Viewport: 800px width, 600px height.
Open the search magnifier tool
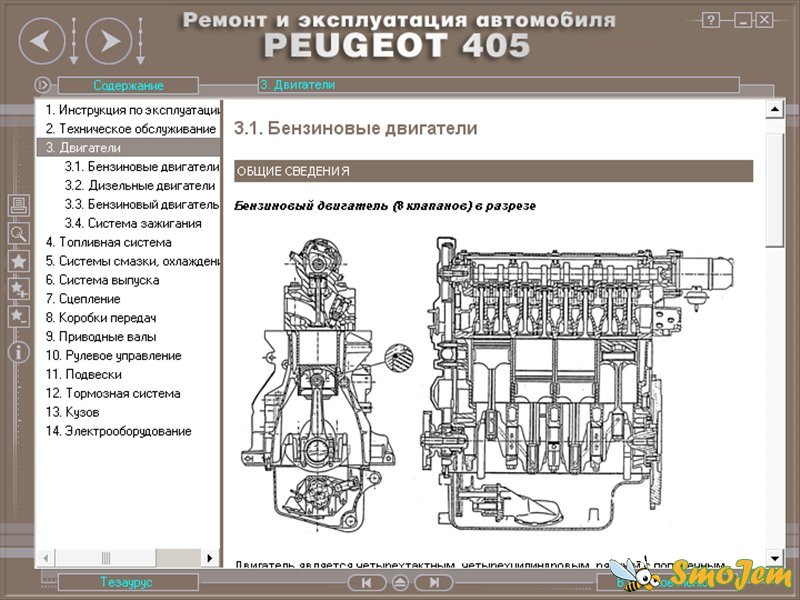click(19, 233)
